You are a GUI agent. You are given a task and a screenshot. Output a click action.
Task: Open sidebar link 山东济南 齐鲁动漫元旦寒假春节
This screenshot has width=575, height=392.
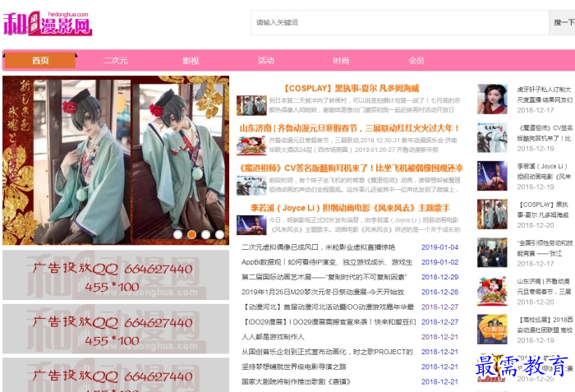(x=545, y=286)
